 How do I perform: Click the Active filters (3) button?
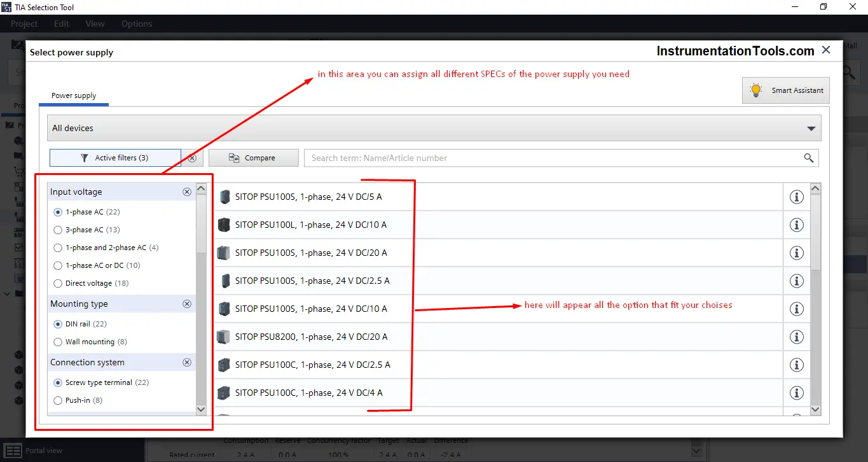tap(115, 158)
